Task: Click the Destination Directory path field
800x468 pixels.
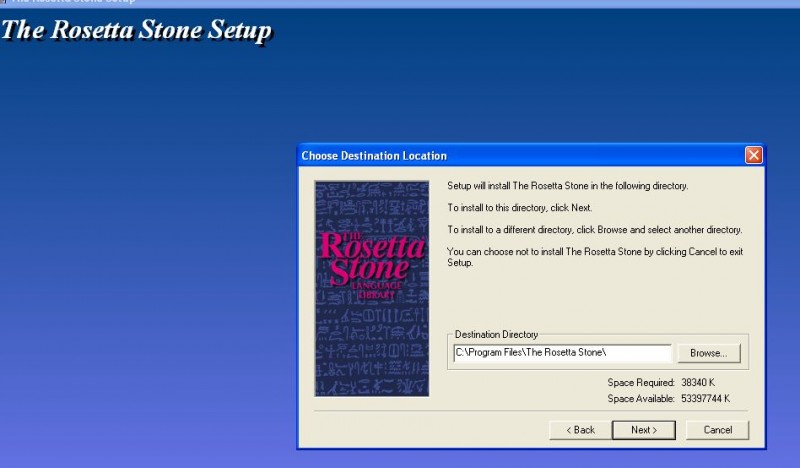Action: pyautogui.click(x=561, y=353)
